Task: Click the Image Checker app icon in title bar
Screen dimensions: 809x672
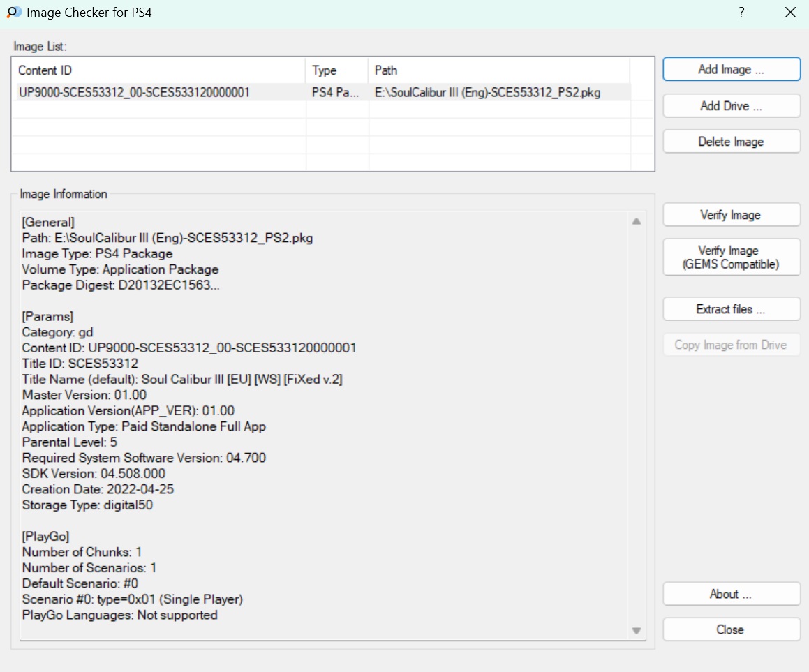Action: (13, 13)
